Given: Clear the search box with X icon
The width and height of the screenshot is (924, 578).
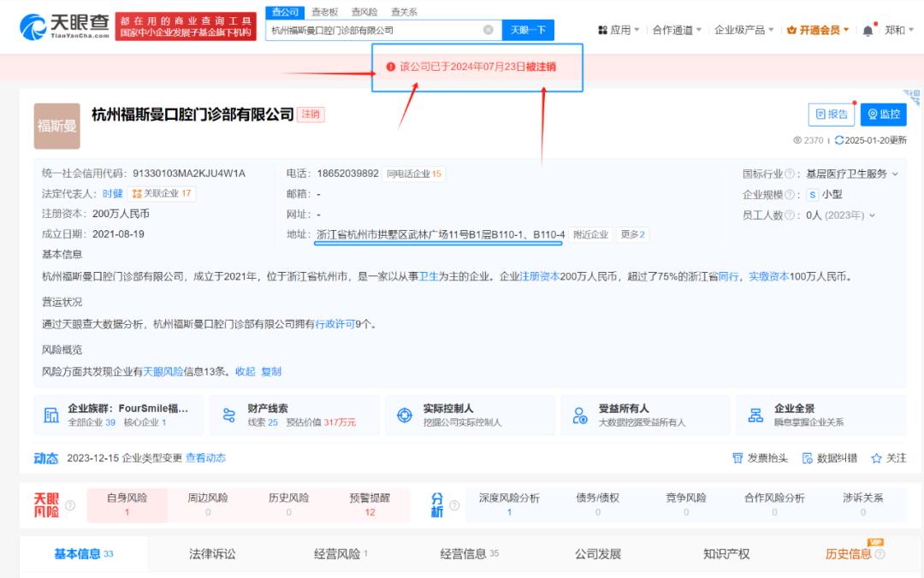Looking at the screenshot, I should click(x=488, y=30).
